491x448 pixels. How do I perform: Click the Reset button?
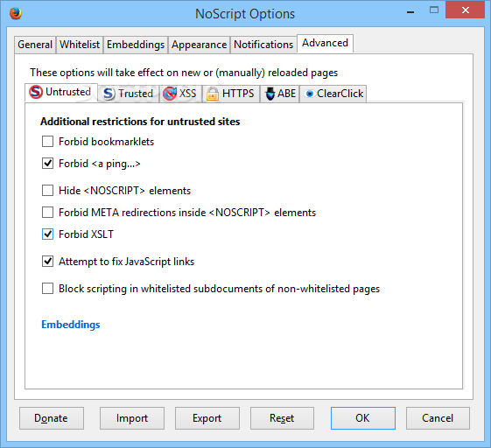pos(282,418)
